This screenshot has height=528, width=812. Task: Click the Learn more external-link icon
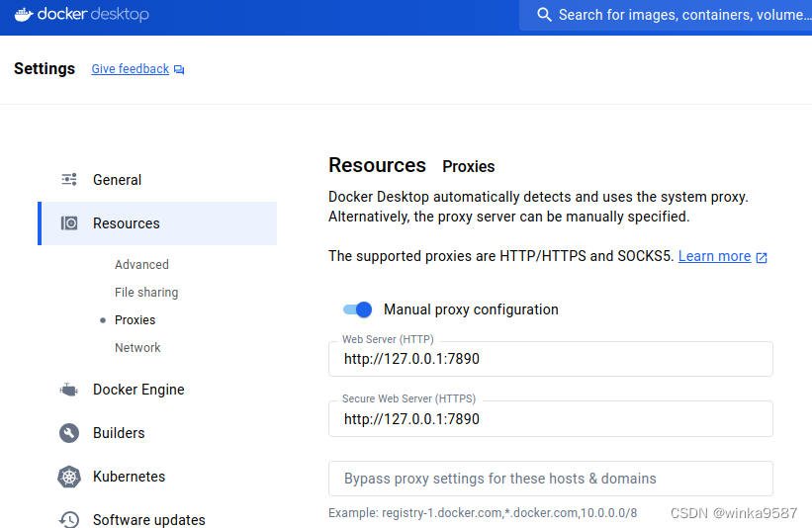[x=762, y=257]
